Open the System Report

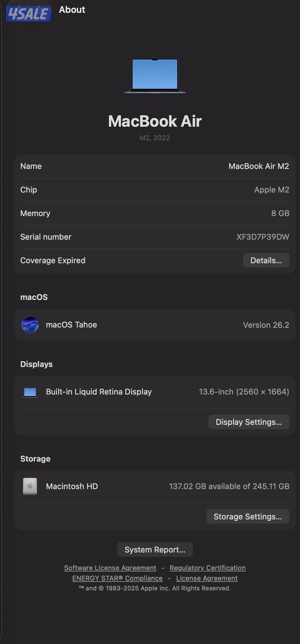[155, 549]
